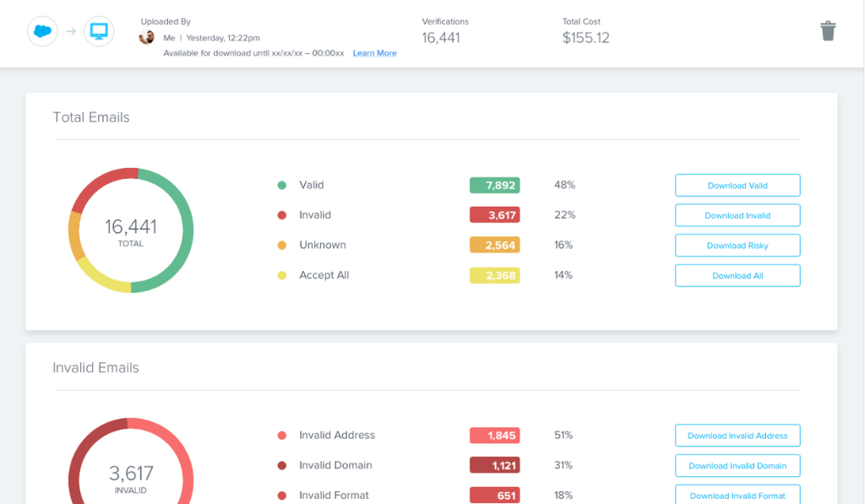Click the Valid legend label
Viewport: 865px width, 504px height.
tap(312, 185)
